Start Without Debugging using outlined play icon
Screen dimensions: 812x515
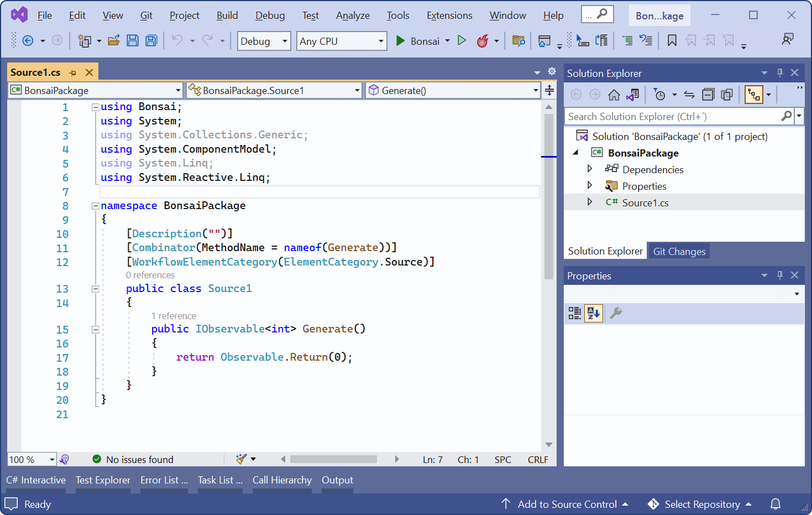pyautogui.click(x=462, y=40)
